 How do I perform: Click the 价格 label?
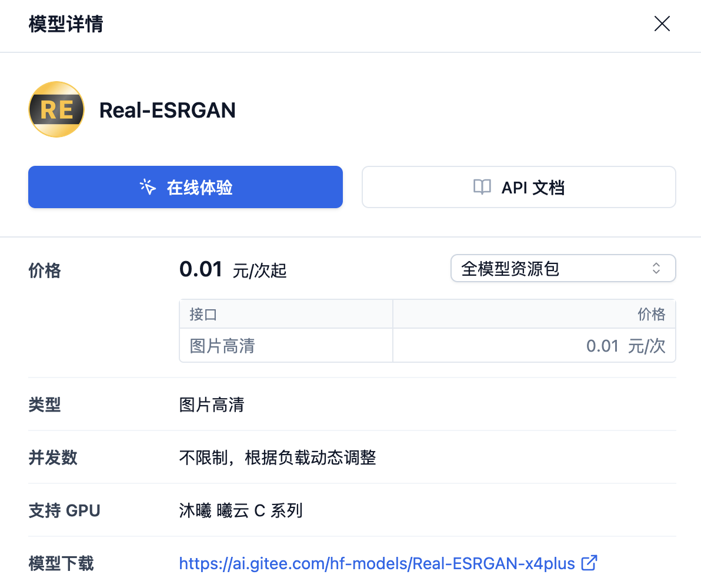[x=44, y=270]
